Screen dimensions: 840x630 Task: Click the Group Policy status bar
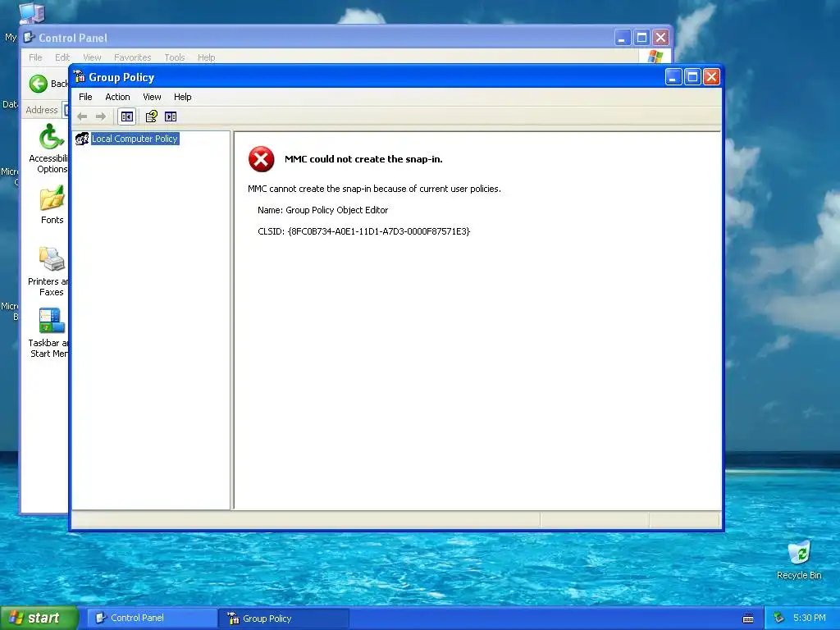pos(396,520)
